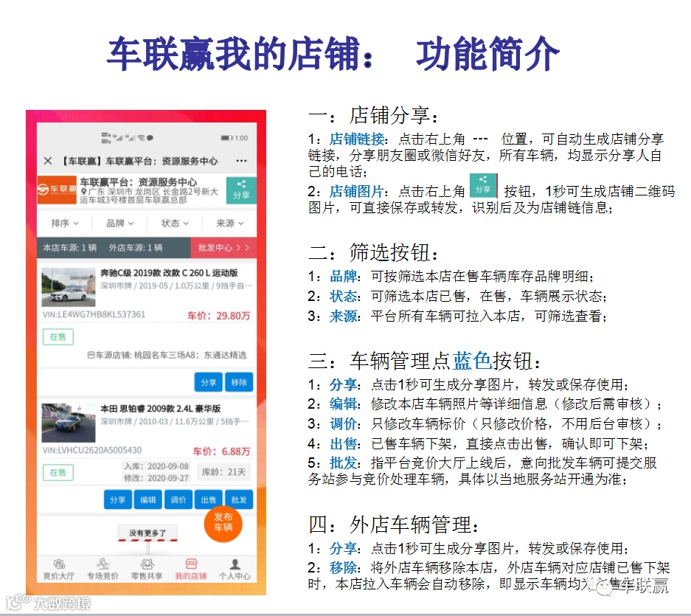
Task: Click the 在售 tag on the Mercedes listing
Action: point(58,337)
